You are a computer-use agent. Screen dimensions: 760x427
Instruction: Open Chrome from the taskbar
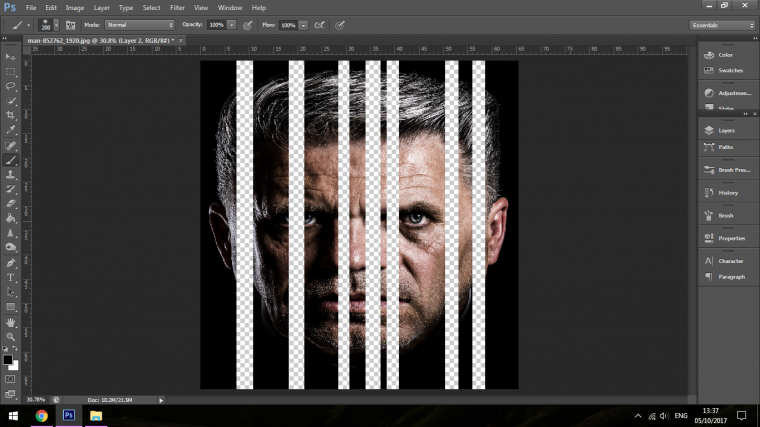[42, 416]
